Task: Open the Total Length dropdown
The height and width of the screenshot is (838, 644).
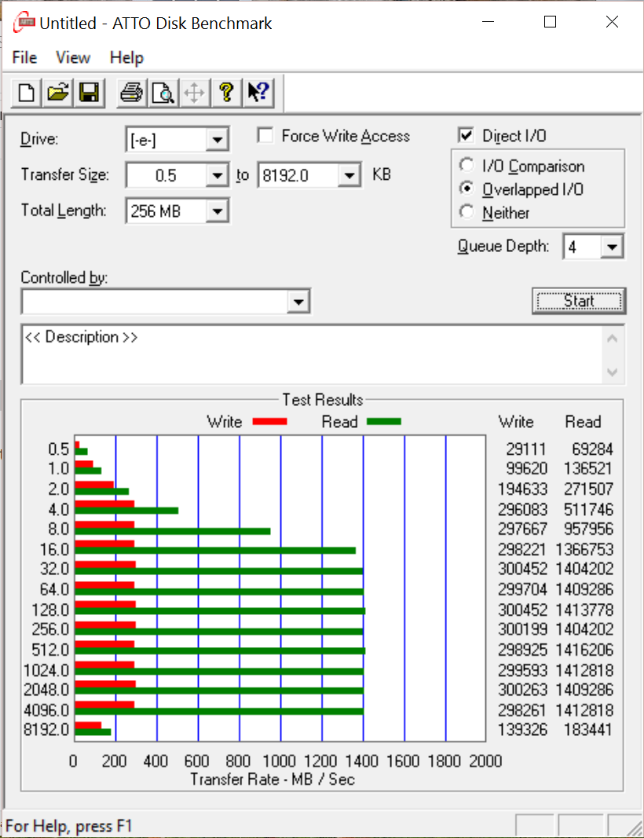Action: tap(217, 210)
